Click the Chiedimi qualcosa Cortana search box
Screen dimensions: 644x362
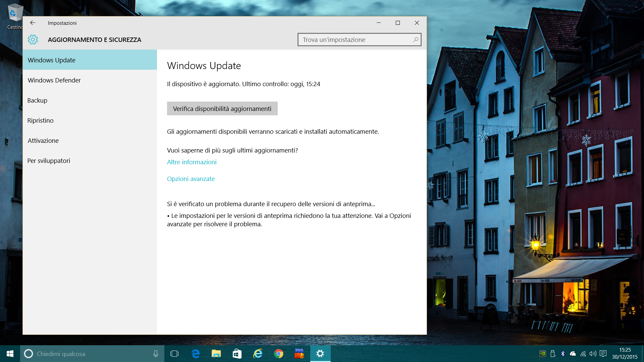[x=92, y=354]
